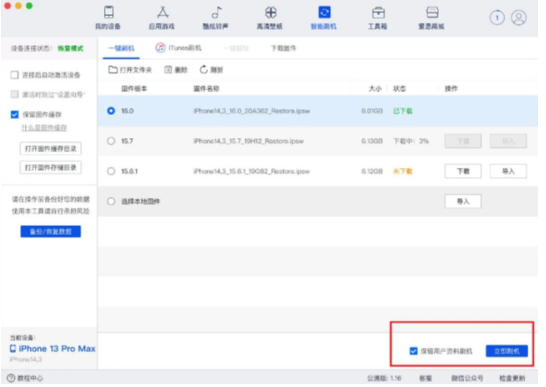Open the 爱思商城 store section
The image size is (546, 387).
point(432,18)
